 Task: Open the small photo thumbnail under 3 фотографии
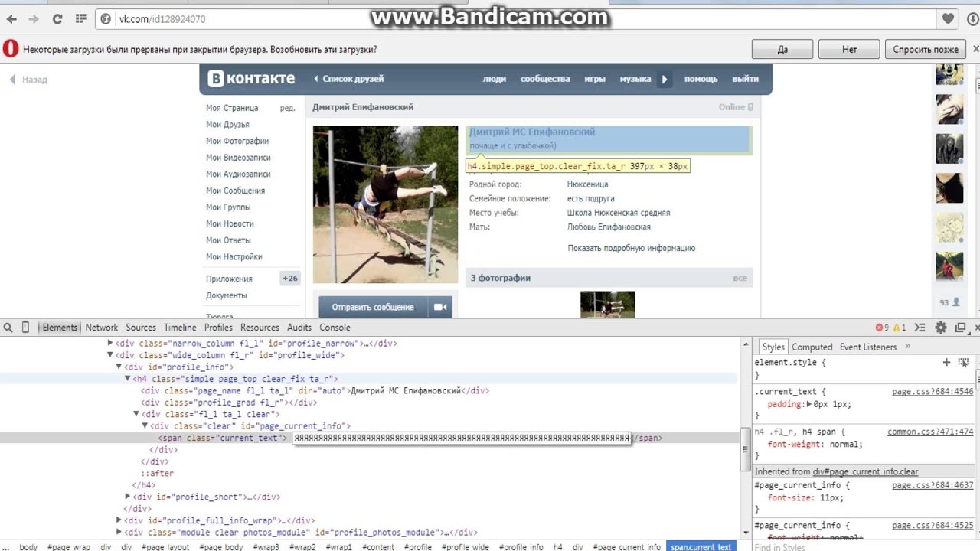point(607,305)
